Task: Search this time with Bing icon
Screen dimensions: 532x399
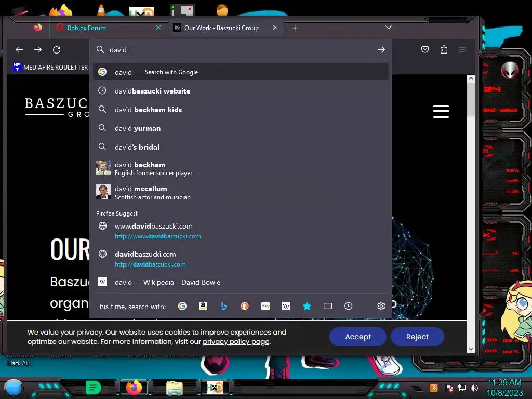Action: (224, 306)
